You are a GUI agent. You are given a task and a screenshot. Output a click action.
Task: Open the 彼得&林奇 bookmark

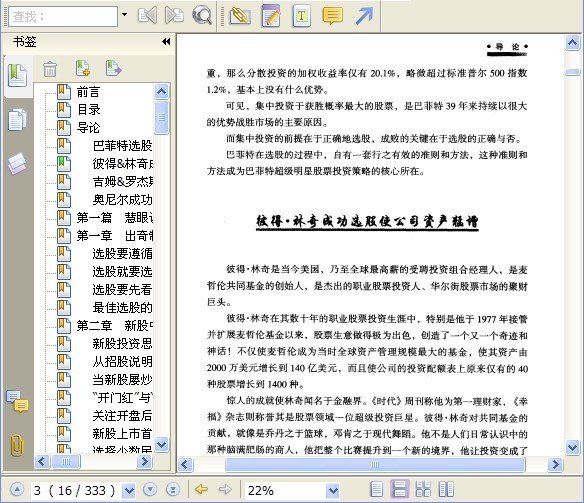click(123, 163)
